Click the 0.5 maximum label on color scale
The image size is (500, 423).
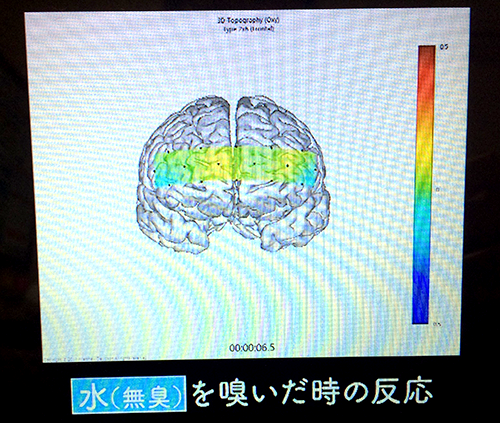[444, 47]
